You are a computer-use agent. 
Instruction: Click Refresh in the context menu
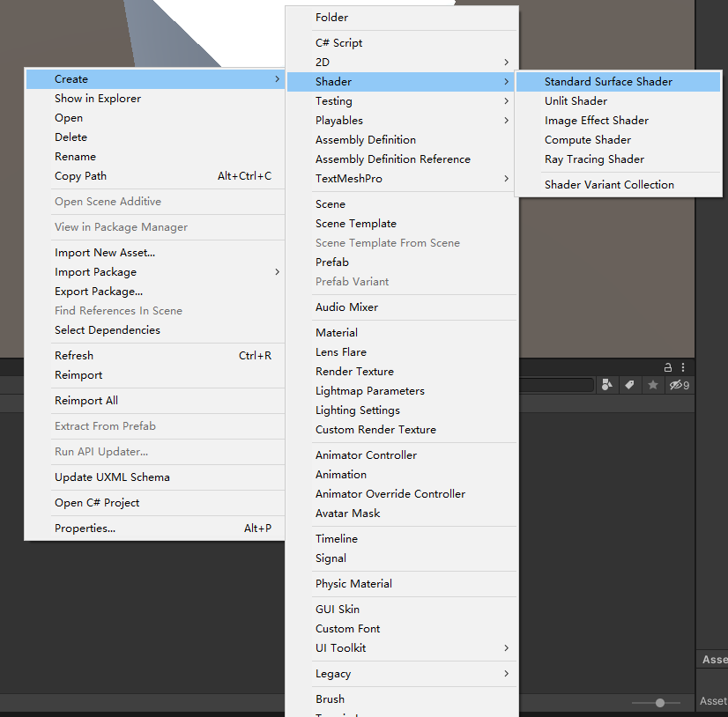click(155, 356)
